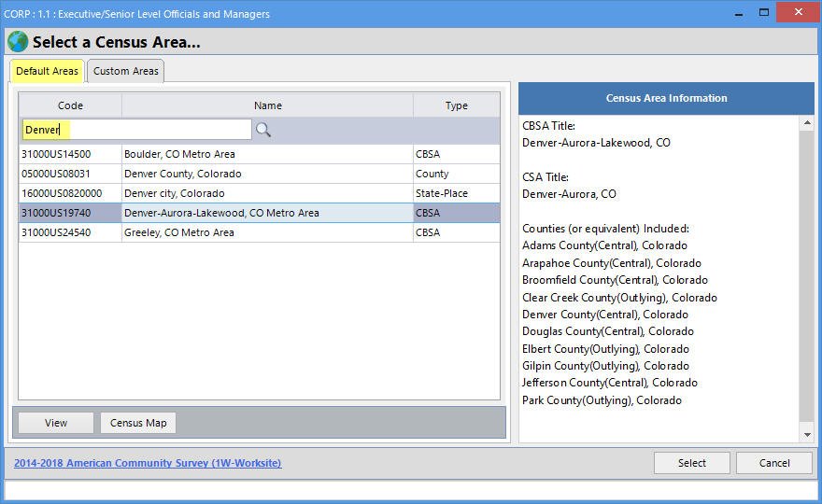
Task: Select the Boulder, CO Metro Area row
Action: (267, 154)
